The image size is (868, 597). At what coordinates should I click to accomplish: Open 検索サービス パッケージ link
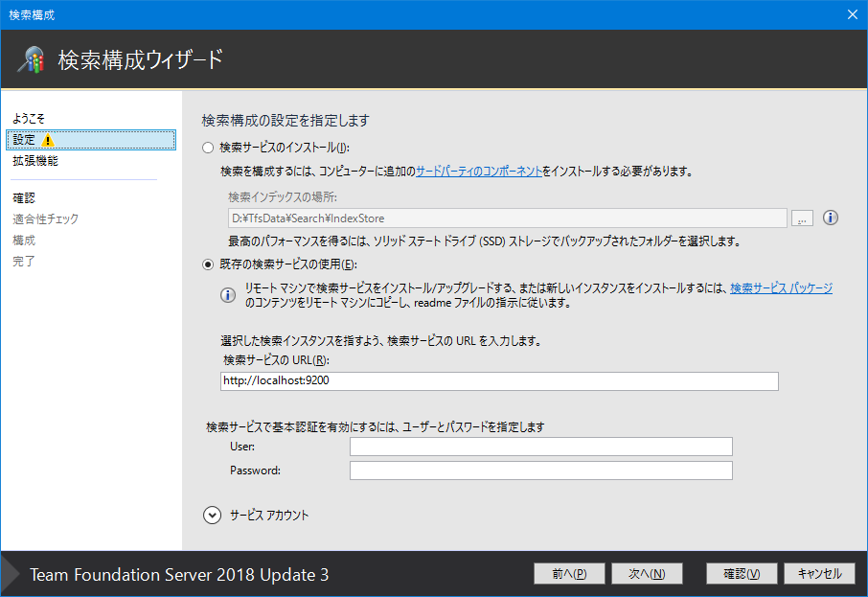(781, 288)
